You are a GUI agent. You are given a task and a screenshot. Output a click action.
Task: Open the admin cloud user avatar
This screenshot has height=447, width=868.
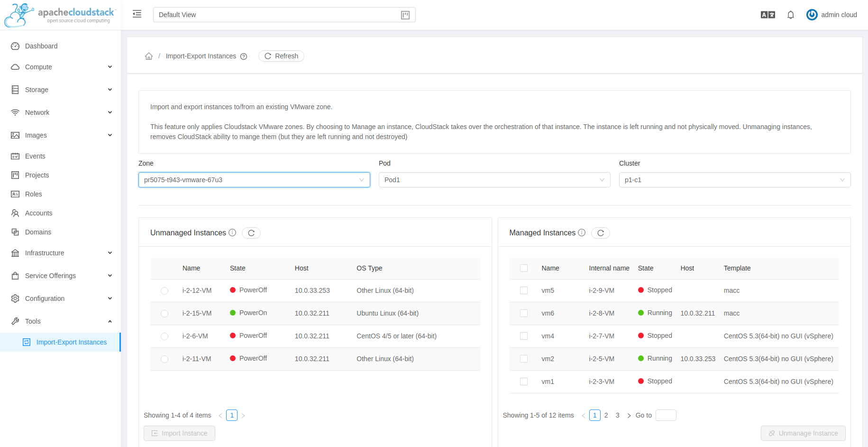812,15
